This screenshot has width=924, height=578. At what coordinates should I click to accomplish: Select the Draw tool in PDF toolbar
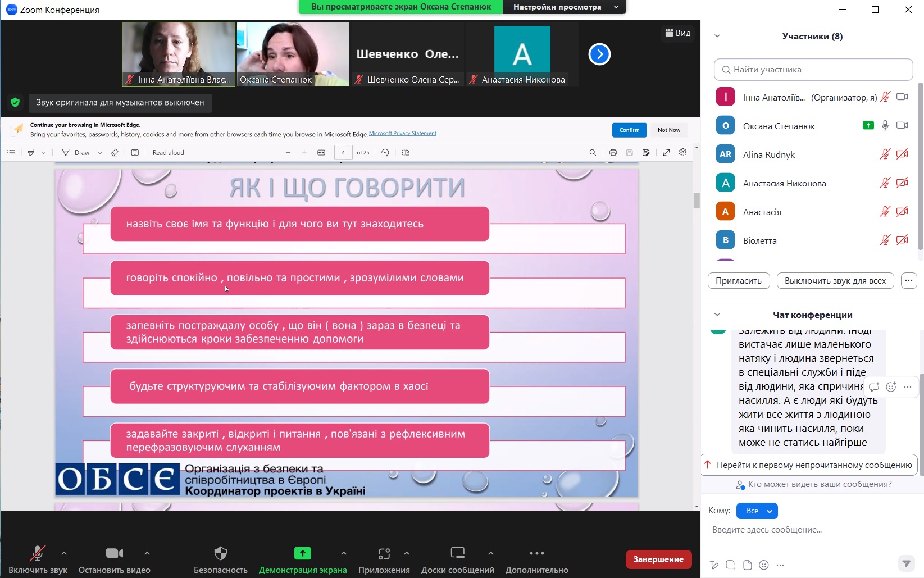pos(76,152)
